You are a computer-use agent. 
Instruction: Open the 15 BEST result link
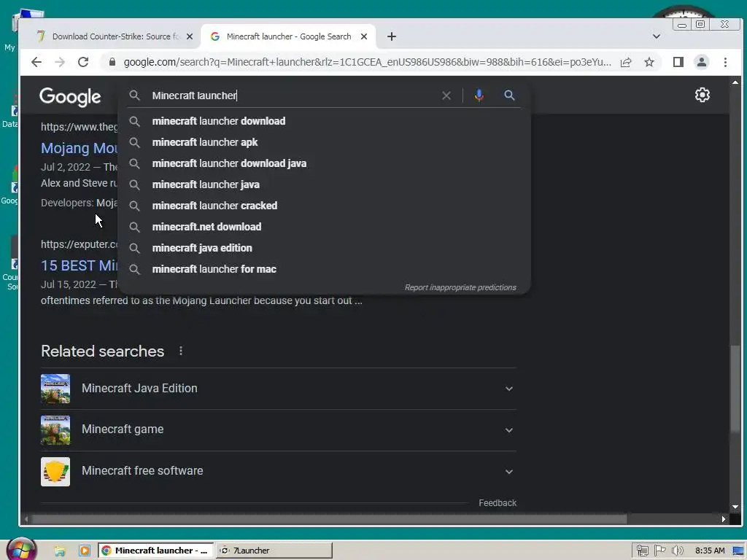coord(79,265)
